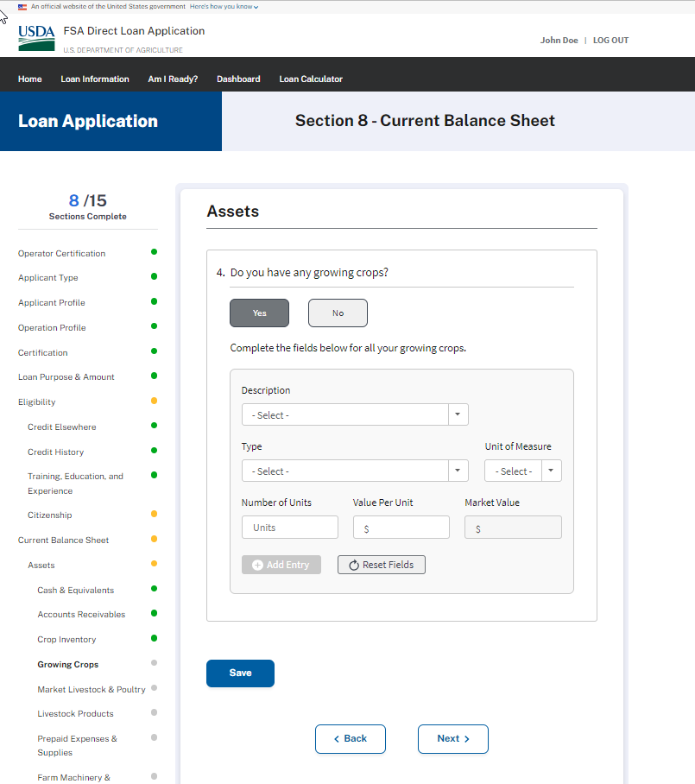Click the Reset Fields button
Viewport: 695px width, 784px height.
382,565
